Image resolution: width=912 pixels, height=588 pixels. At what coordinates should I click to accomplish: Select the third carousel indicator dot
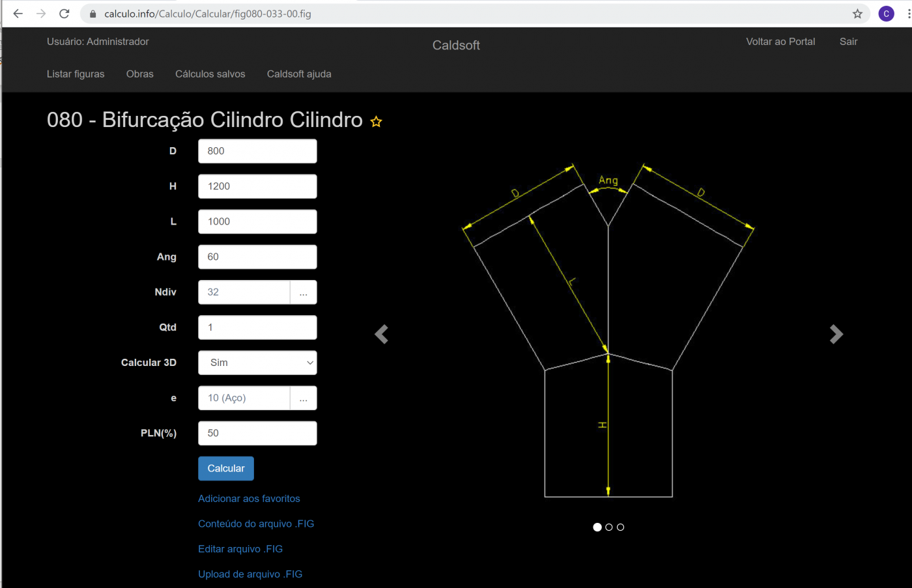(x=620, y=527)
